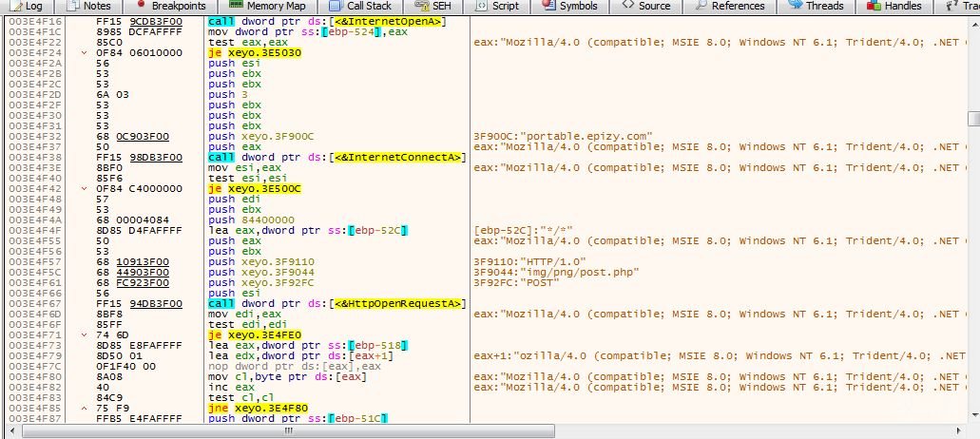Select the push xeyo.3F900C instruction

tap(261, 137)
